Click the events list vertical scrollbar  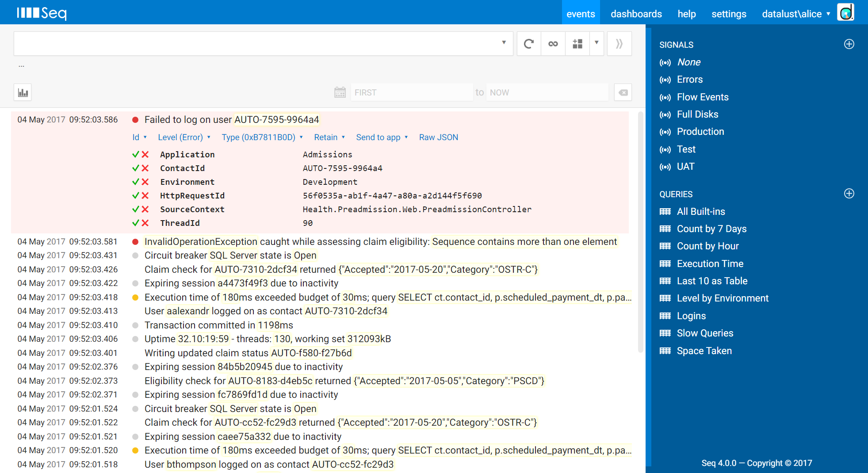pos(640,232)
